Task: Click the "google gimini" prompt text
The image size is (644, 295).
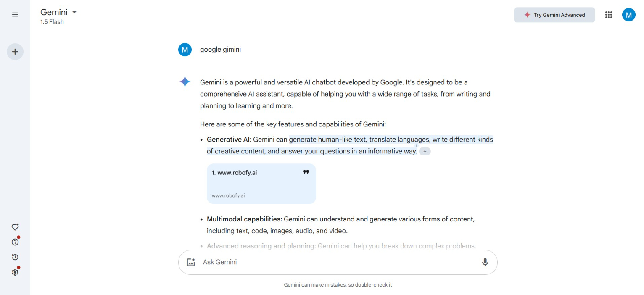Action: [x=220, y=50]
